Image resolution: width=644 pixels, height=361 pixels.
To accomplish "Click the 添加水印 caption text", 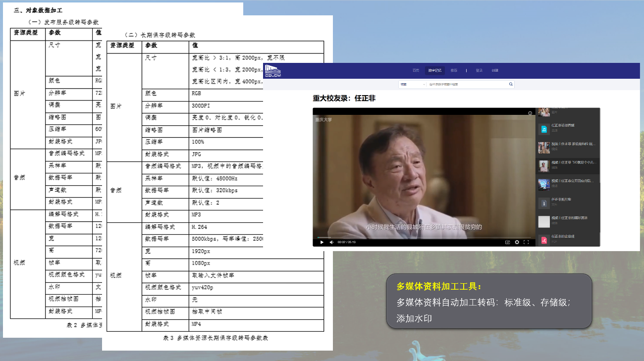I will click(414, 318).
